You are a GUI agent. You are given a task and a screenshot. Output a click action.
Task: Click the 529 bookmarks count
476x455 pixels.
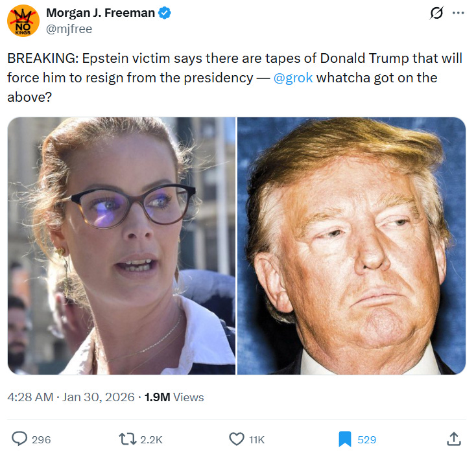click(x=366, y=439)
